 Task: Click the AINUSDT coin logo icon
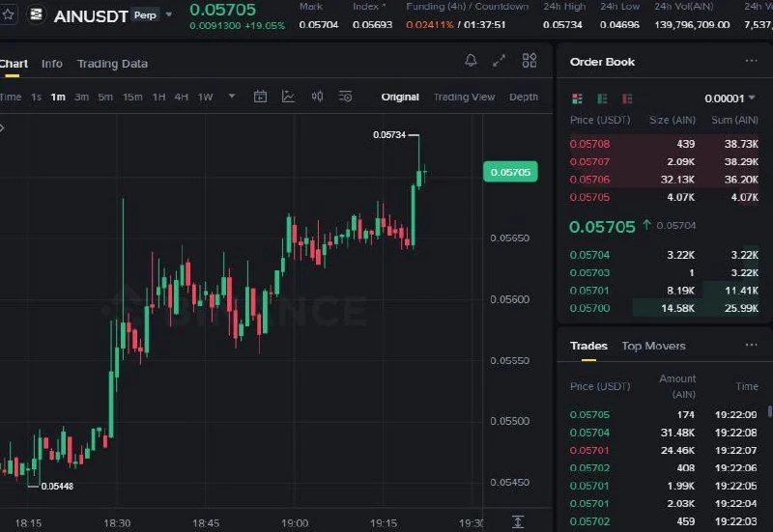tap(36, 14)
